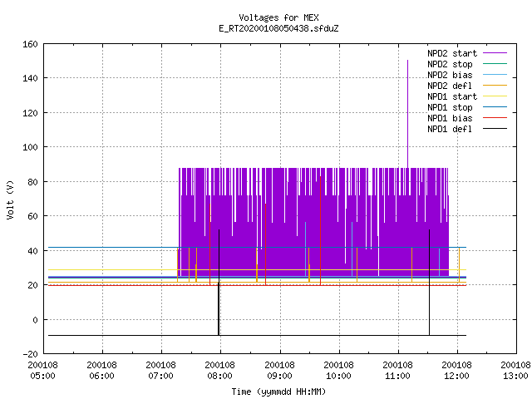Viewport: 532px width, 399px height.
Task: Click the tall red spike near 09:40
Action: pos(320,231)
